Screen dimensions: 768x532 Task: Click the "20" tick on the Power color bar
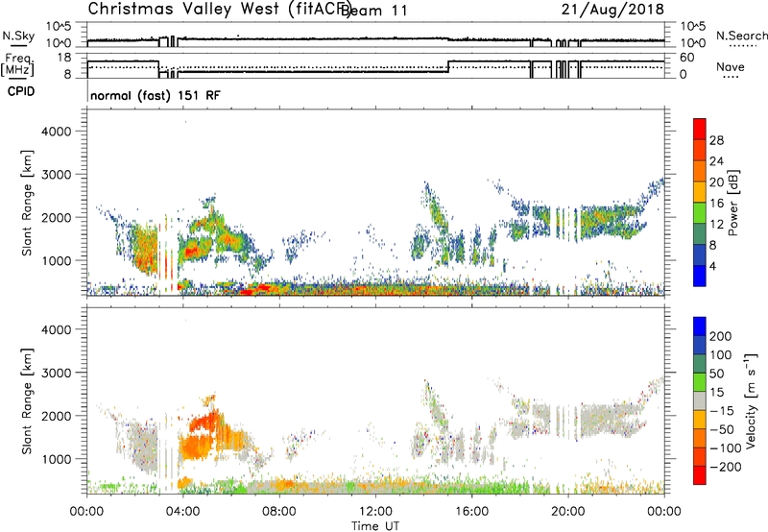(716, 182)
